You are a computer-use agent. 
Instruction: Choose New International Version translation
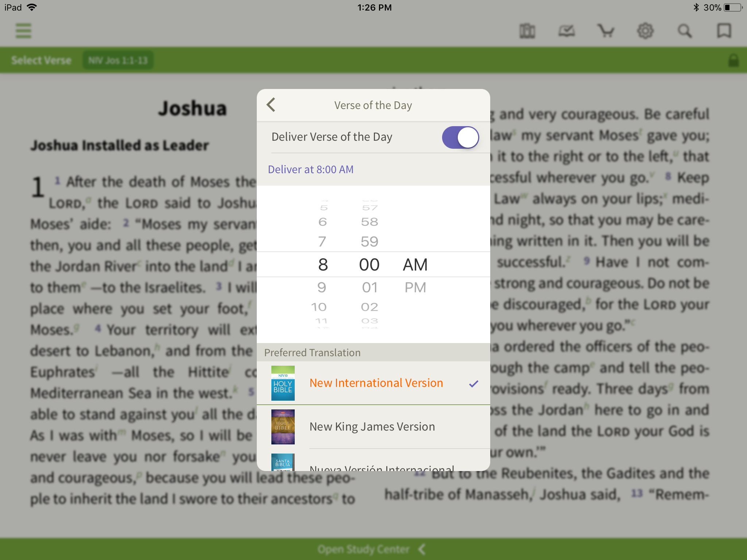click(373, 383)
